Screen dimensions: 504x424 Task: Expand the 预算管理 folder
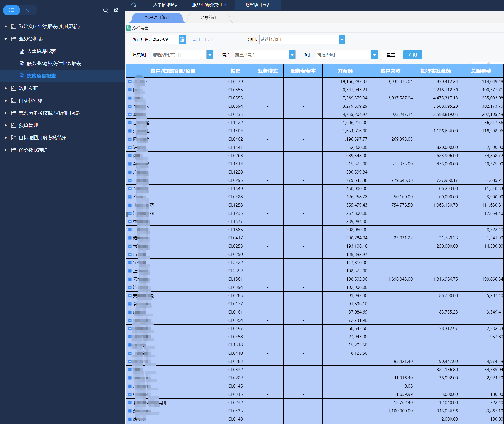pyautogui.click(x=5, y=125)
